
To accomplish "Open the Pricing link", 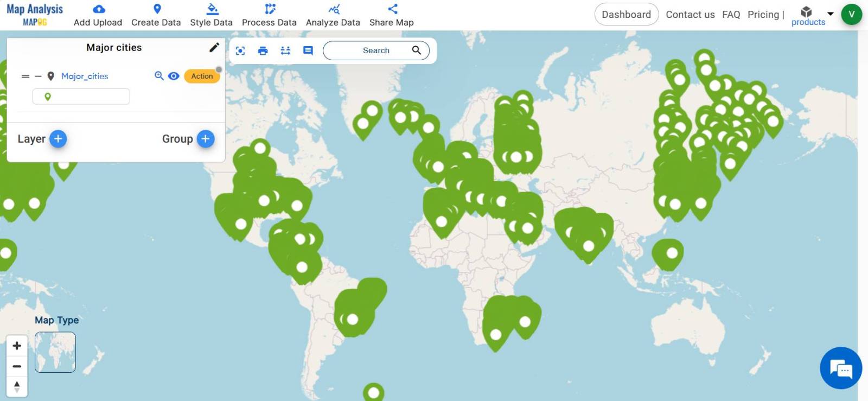I will click(763, 15).
